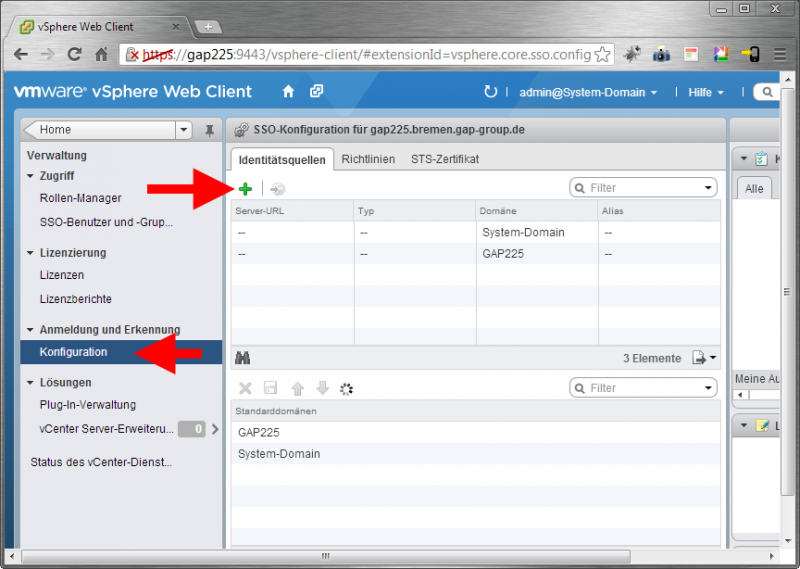Image resolution: width=800 pixels, height=569 pixels.
Task: Switch to the STS-Zertifikat tab
Action: click(445, 159)
